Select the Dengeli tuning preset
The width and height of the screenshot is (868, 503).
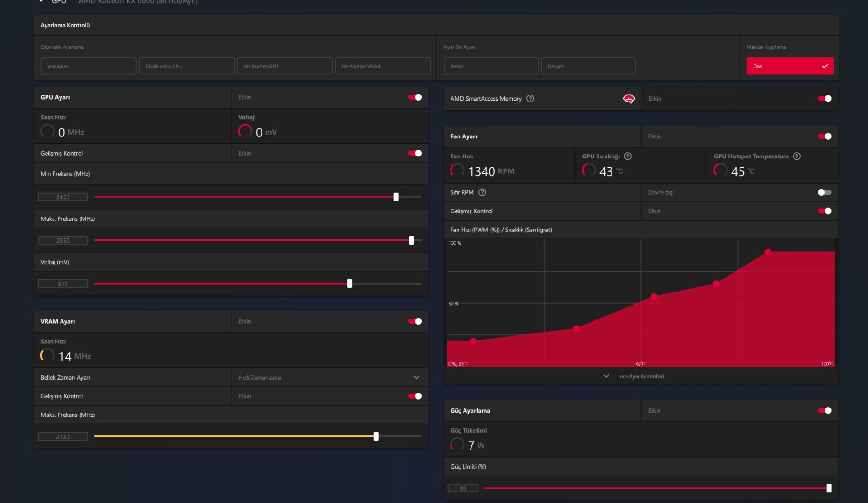coord(588,66)
